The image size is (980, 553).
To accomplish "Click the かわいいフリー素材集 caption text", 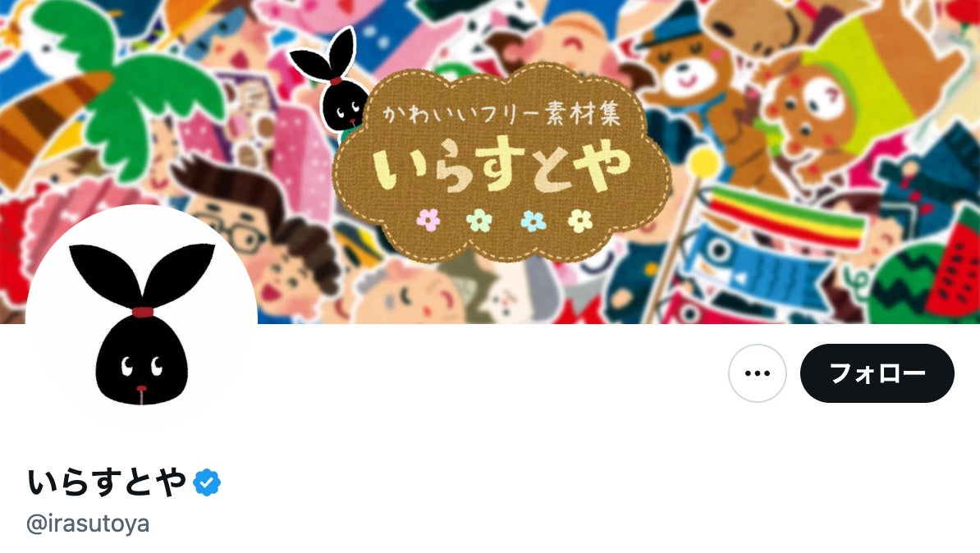I will [x=501, y=115].
